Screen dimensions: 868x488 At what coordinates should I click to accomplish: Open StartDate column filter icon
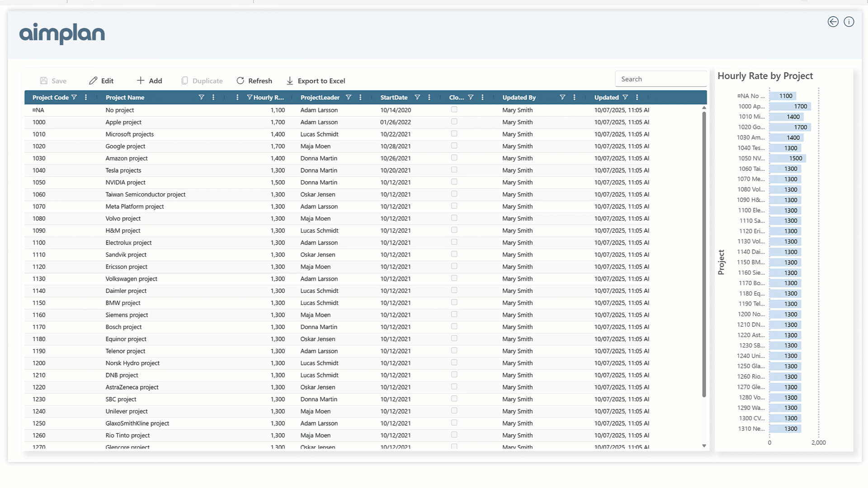click(417, 97)
